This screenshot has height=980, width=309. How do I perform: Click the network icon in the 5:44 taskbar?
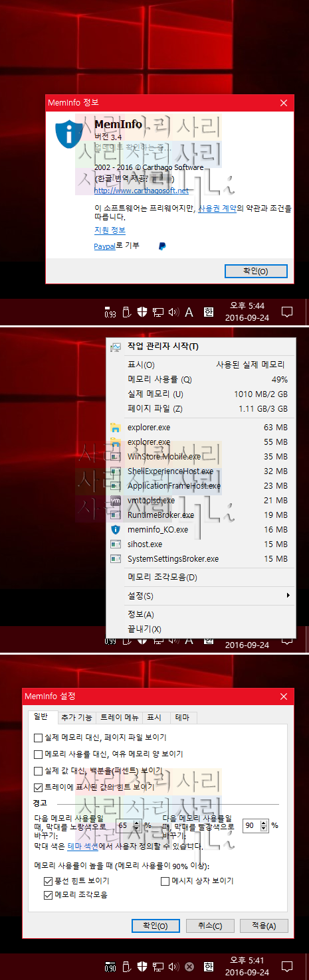tap(157, 312)
